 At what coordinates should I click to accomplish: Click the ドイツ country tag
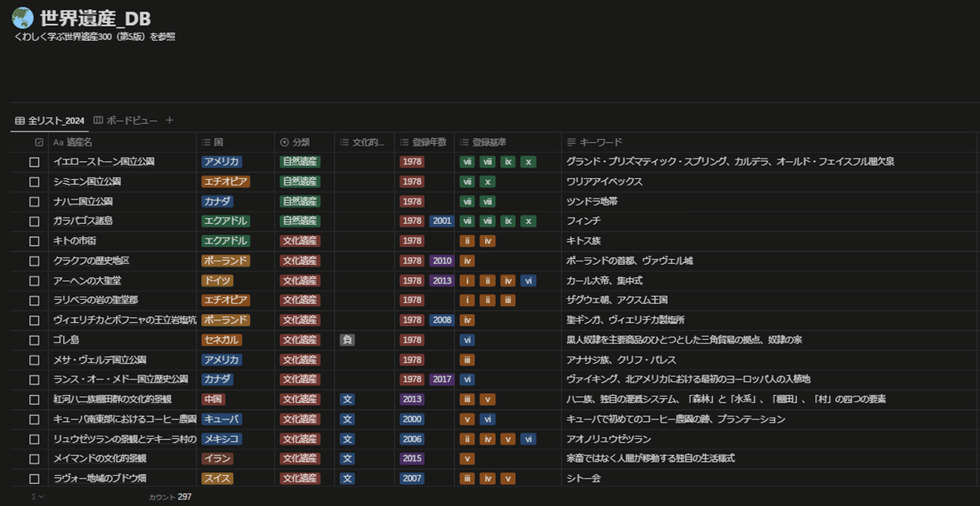pos(217,280)
